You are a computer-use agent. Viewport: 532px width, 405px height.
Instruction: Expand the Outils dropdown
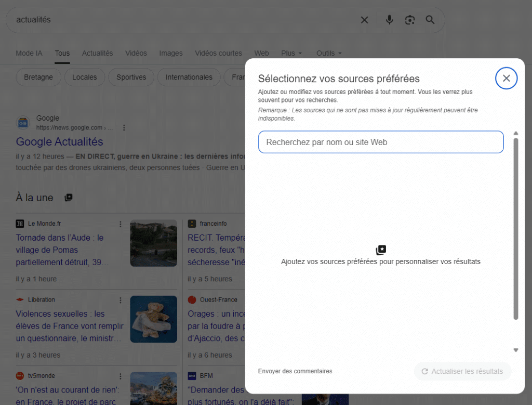(x=329, y=54)
